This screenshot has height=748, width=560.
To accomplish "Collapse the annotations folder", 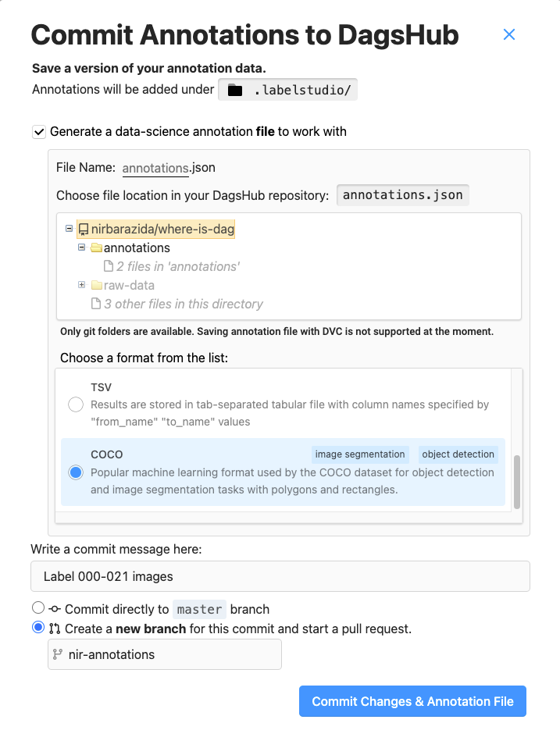I will coord(80,248).
